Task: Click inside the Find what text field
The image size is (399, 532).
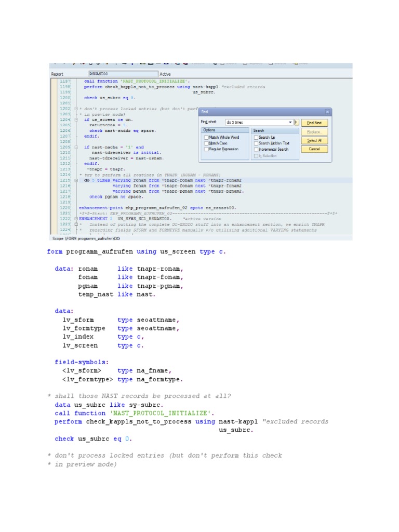Action: (x=255, y=123)
